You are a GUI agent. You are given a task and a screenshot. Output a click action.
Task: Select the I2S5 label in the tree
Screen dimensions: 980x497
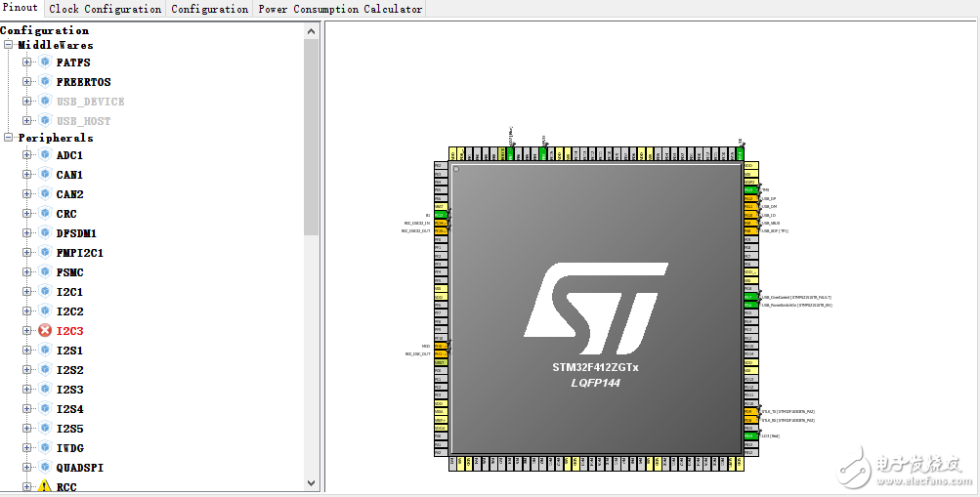69,429
